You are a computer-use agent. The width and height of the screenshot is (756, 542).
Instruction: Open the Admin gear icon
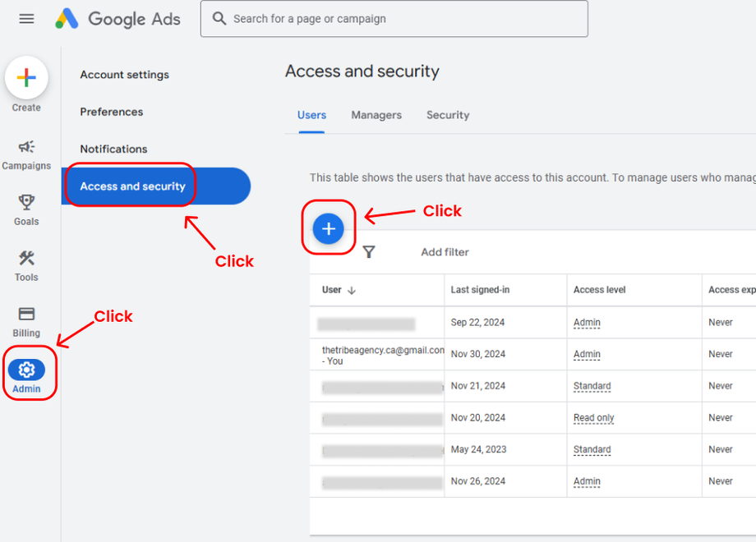coord(26,370)
